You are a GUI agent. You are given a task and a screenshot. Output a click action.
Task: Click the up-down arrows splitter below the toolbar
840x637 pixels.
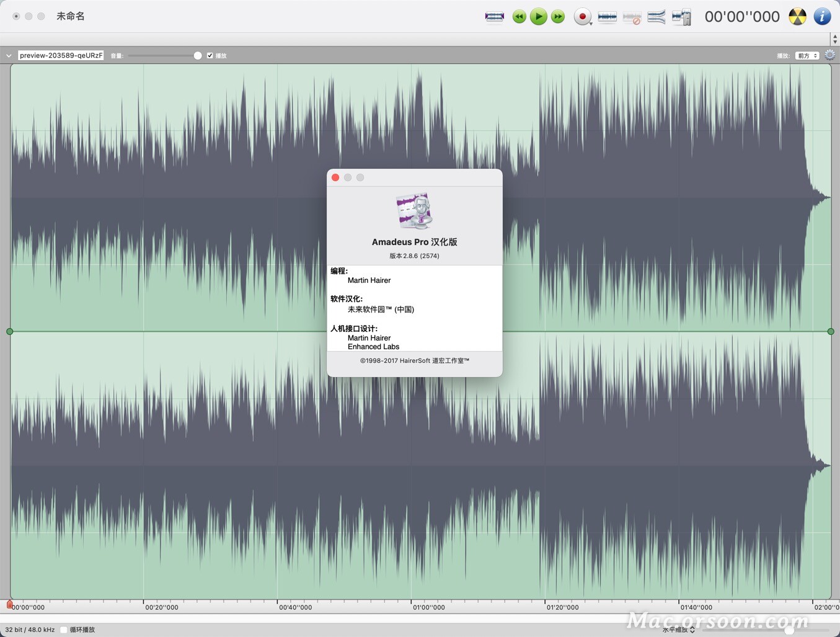point(834,39)
